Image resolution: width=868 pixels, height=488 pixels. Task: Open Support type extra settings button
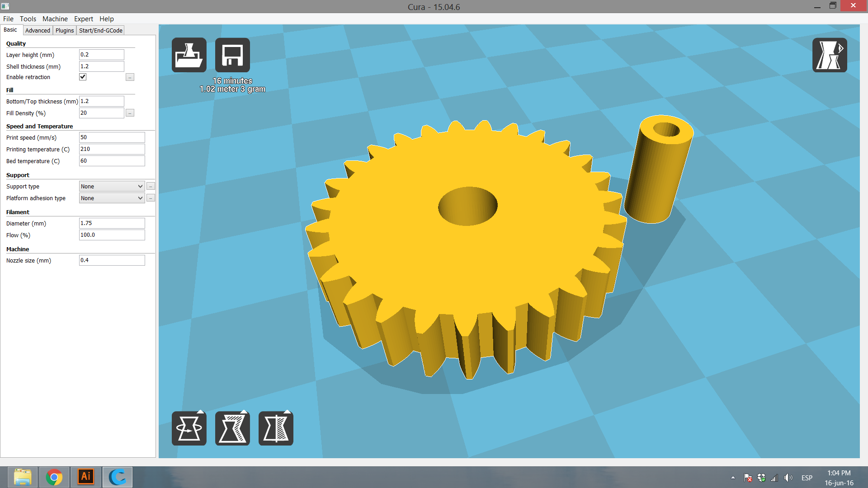[151, 186]
